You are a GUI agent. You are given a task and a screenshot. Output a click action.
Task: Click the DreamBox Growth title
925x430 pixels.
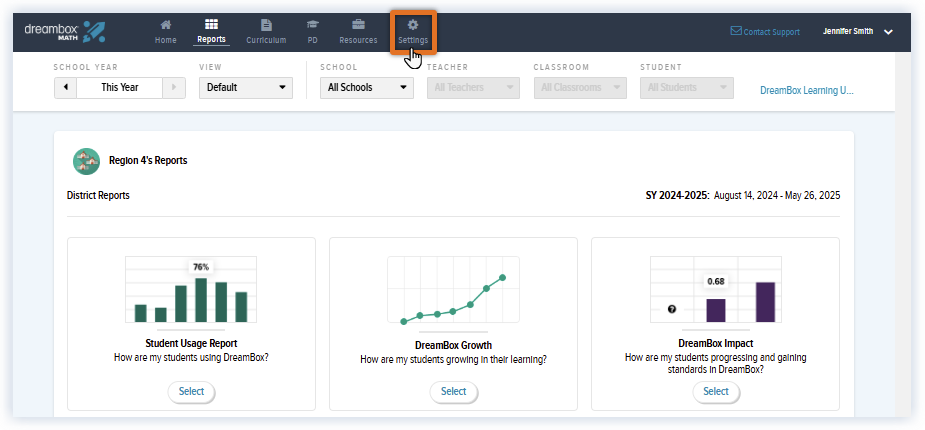[453, 345]
